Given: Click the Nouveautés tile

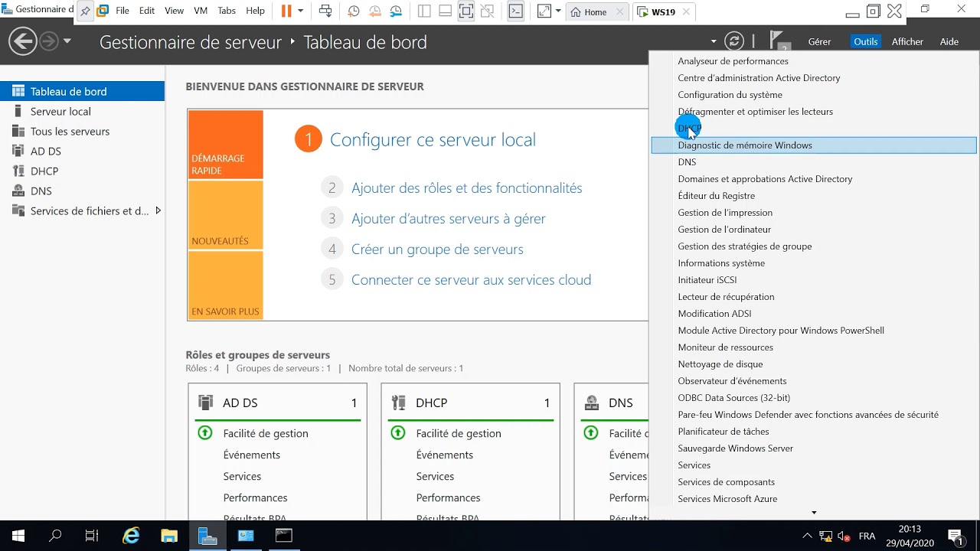Looking at the screenshot, I should [x=226, y=215].
